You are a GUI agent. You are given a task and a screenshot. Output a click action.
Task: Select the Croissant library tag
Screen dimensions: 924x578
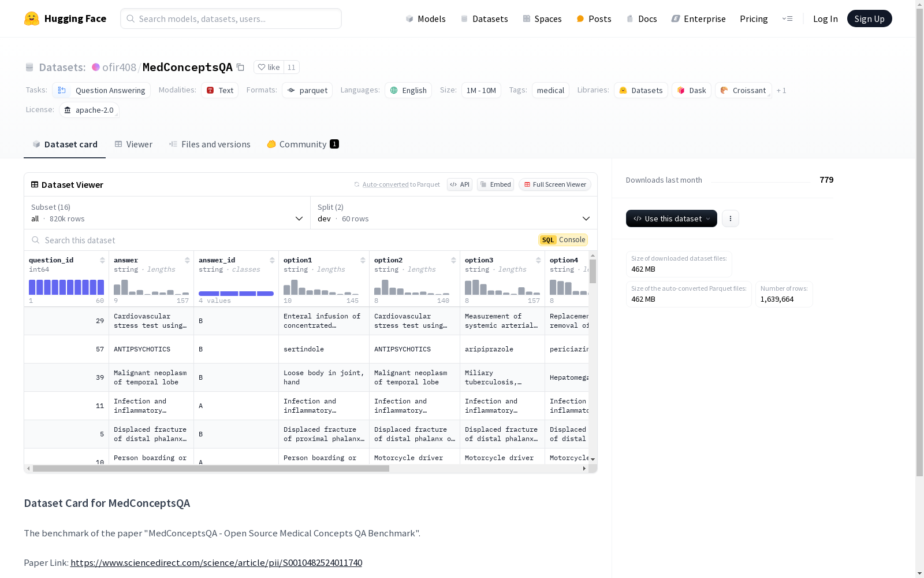pos(743,90)
